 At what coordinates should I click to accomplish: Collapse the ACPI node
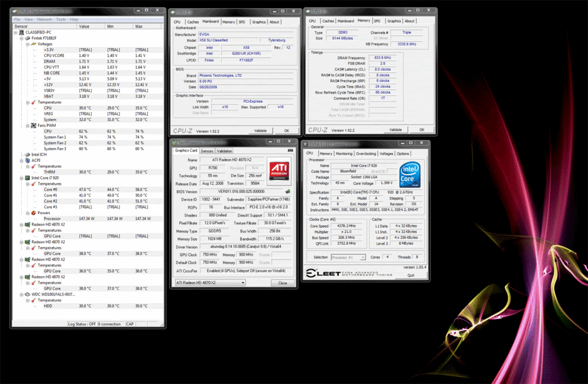click(x=21, y=161)
